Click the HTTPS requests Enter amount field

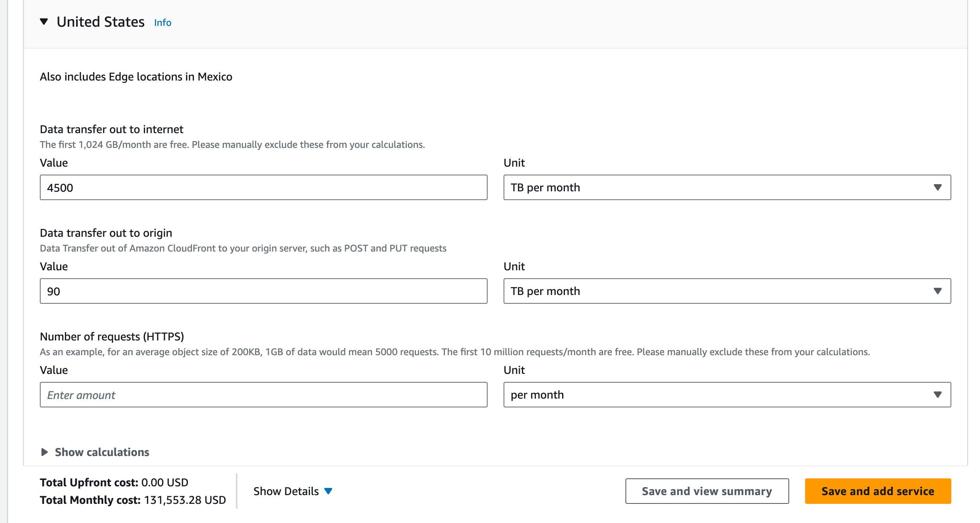click(263, 395)
